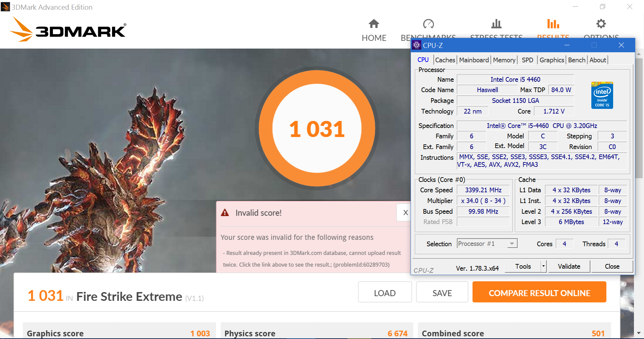Open the Processor #1 selection dropdown
The width and height of the screenshot is (644, 339).
tap(487, 244)
